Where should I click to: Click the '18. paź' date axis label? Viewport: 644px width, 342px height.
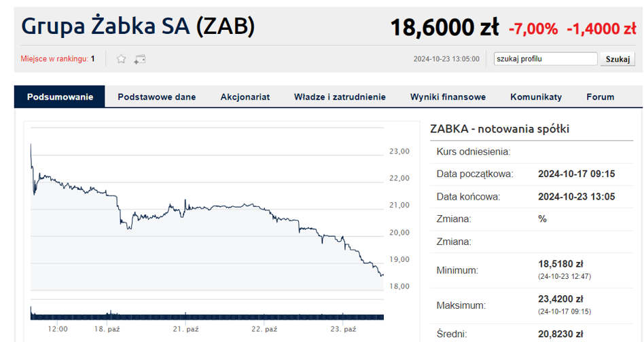tap(107, 329)
